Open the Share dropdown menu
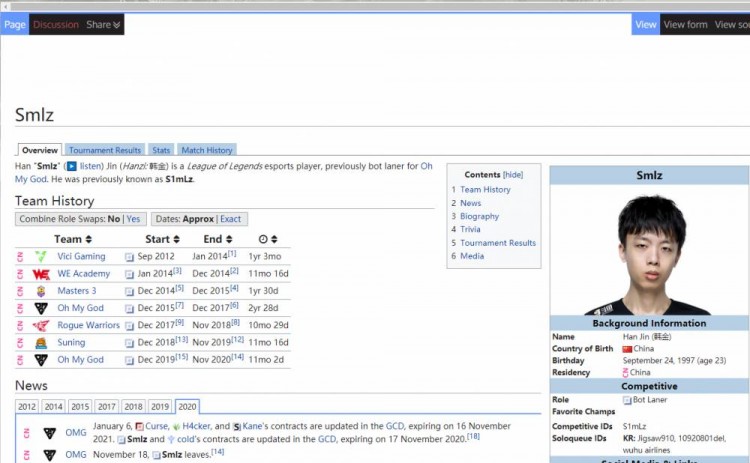750x463 pixels. (102, 25)
